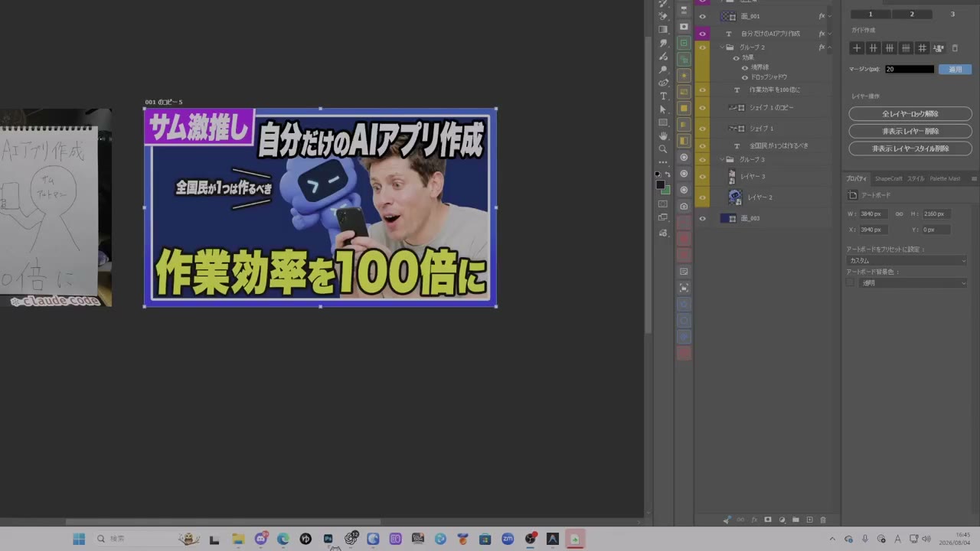Switch to the プロパティ tab
The image size is (980, 551).
(857, 178)
